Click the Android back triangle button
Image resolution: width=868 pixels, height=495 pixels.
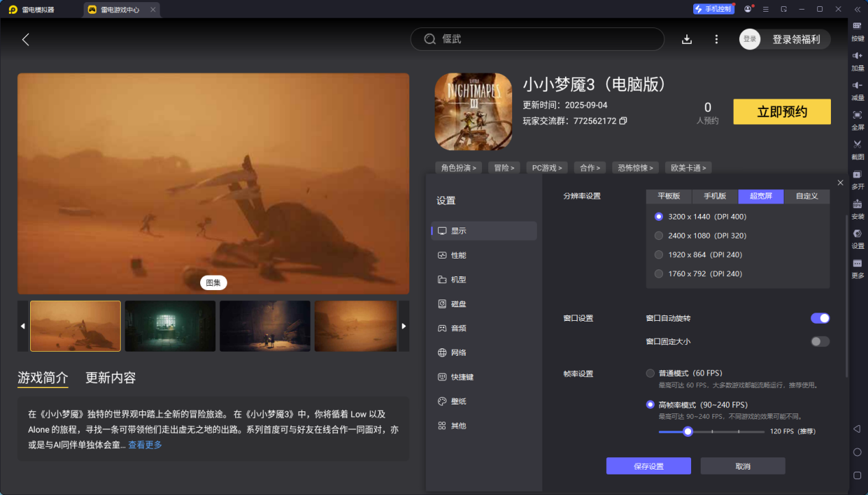[x=857, y=428]
